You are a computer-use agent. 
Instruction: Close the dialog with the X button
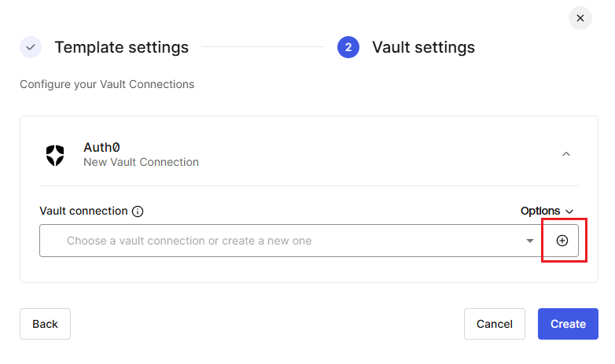[580, 18]
